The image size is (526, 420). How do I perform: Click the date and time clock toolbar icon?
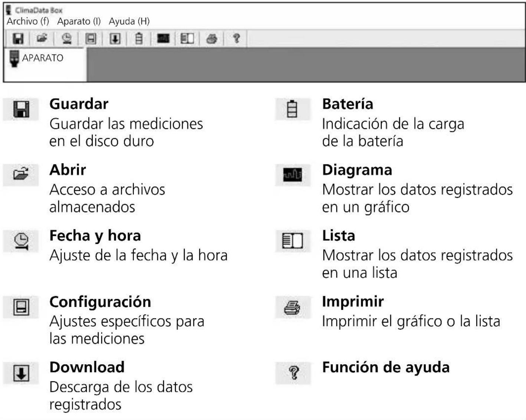tap(66, 39)
